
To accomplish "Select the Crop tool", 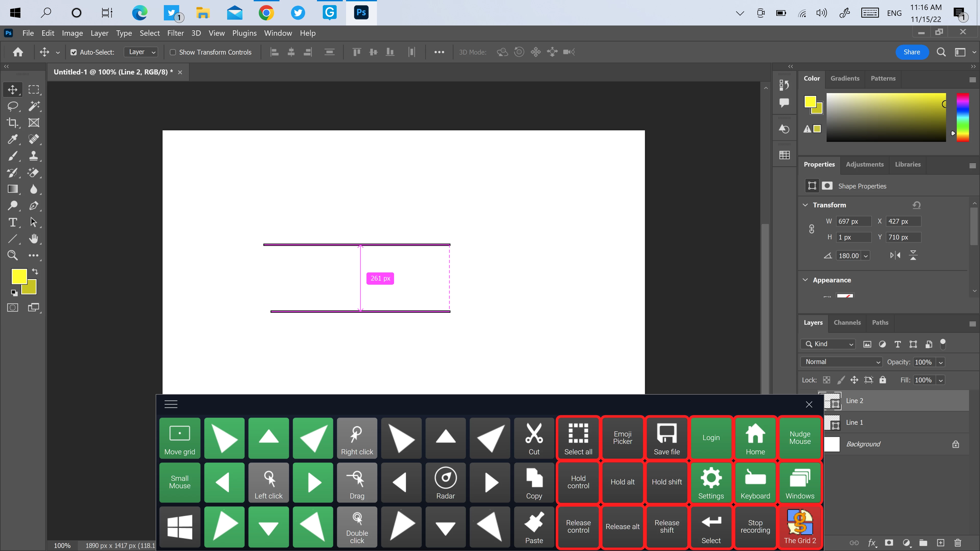I will pyautogui.click(x=13, y=122).
